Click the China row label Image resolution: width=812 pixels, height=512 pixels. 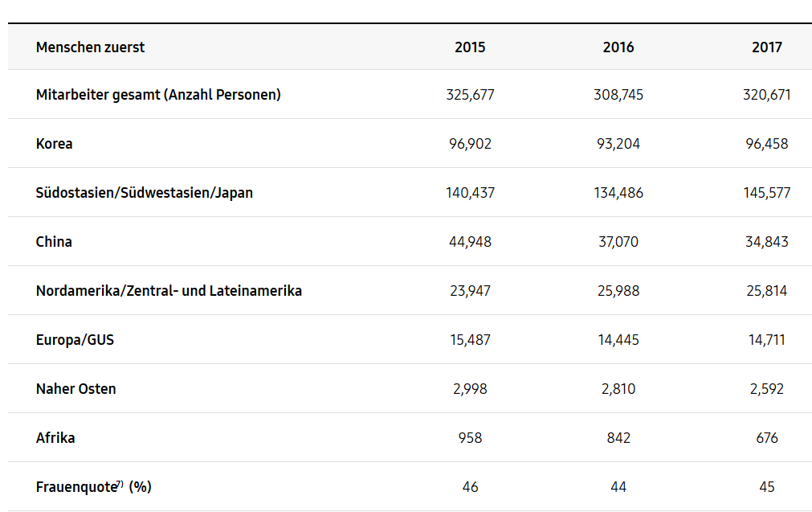pos(54,242)
